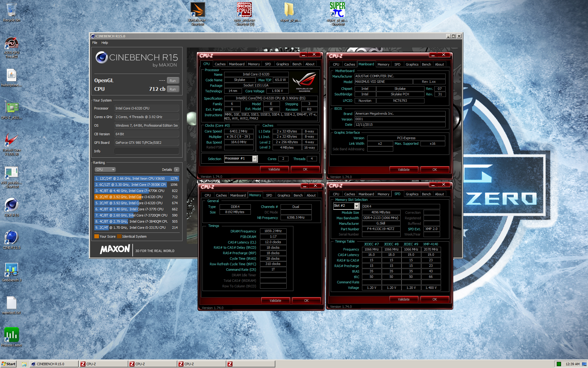Open ASUS GPU TweakII desktop icon
This screenshot has width=588, height=368.
tap(11, 48)
